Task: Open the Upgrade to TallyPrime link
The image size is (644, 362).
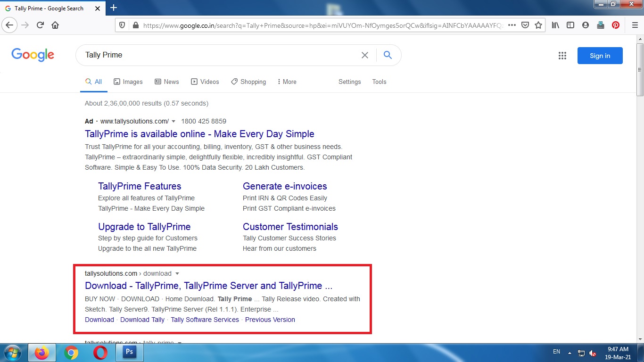Action: [144, 227]
